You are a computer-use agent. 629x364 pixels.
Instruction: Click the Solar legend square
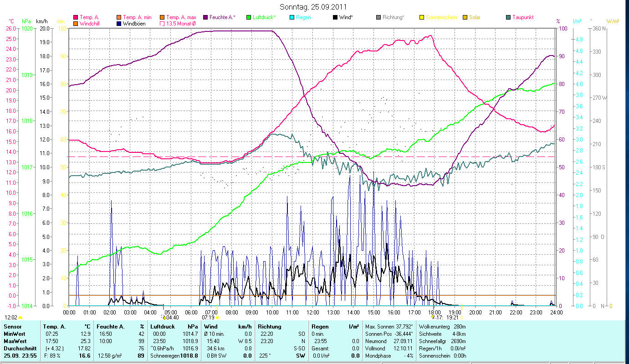pos(465,17)
